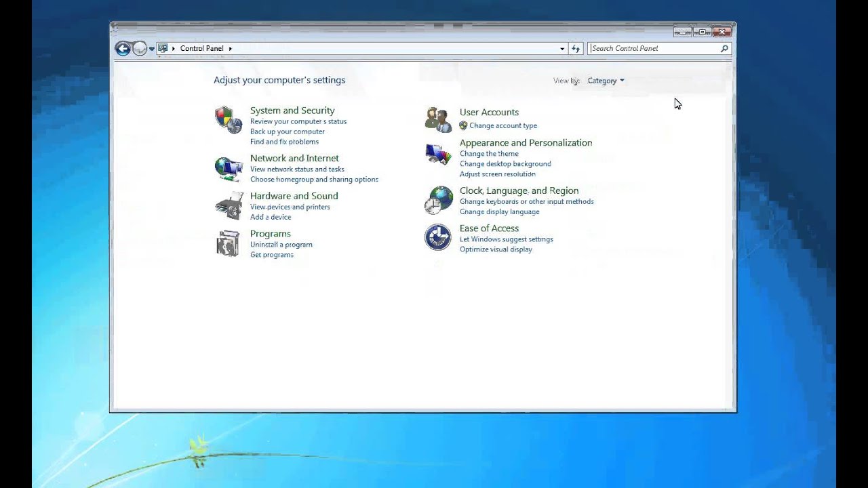Click Get programs link
Viewport: 868px width, 488px height.
pos(272,255)
